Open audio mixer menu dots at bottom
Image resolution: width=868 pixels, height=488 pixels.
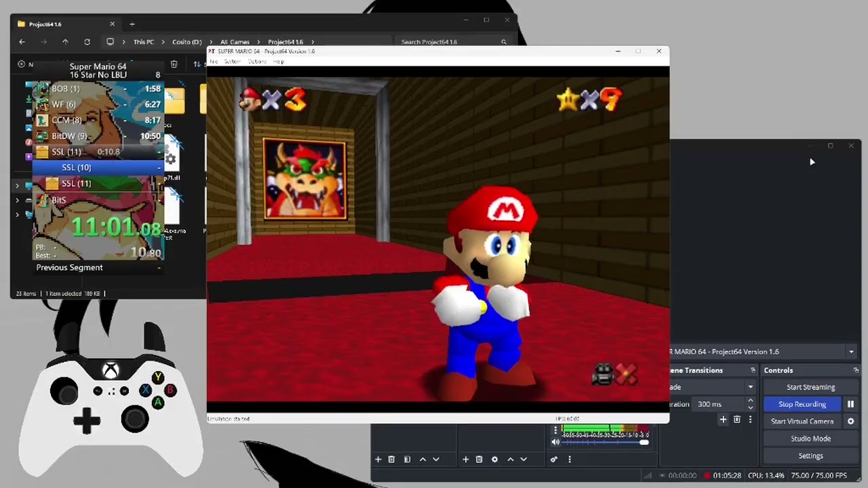click(570, 459)
